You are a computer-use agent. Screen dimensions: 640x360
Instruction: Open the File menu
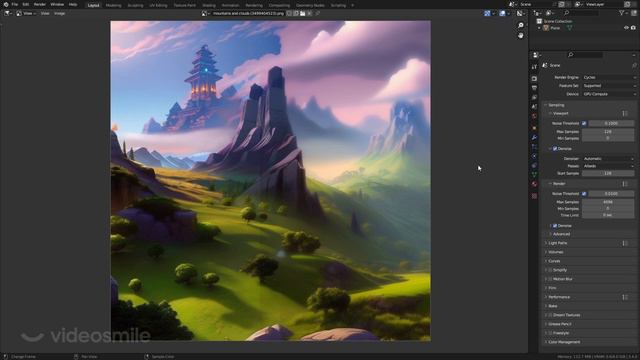coord(15,4)
